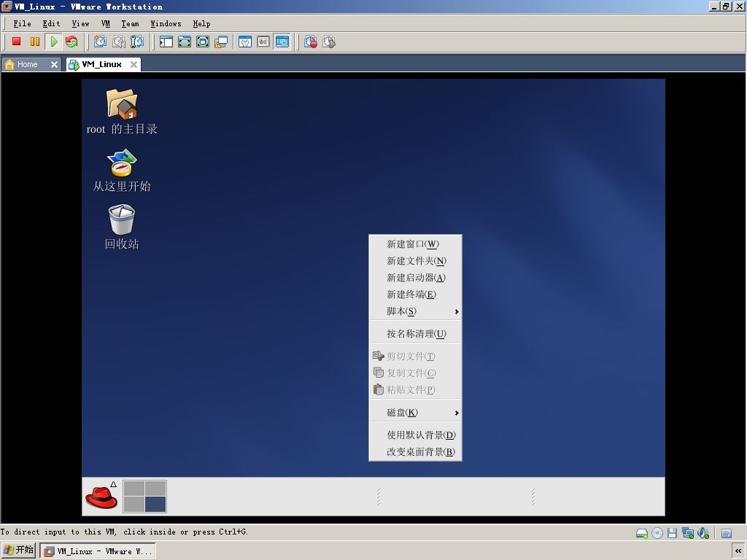The image size is (747, 560).
Task: Click the Unity/multiple monitor toolbar icon
Action: (x=221, y=42)
